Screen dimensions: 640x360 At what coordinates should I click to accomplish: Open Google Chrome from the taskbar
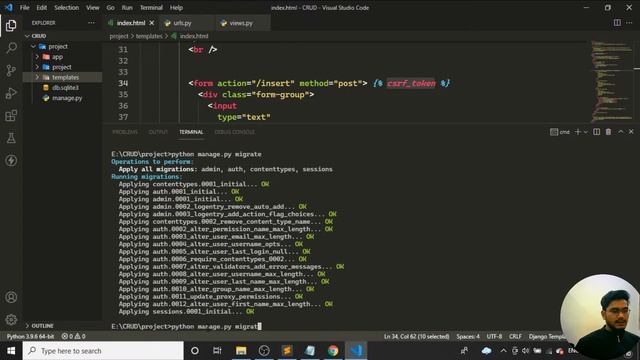pyautogui.click(x=333, y=351)
